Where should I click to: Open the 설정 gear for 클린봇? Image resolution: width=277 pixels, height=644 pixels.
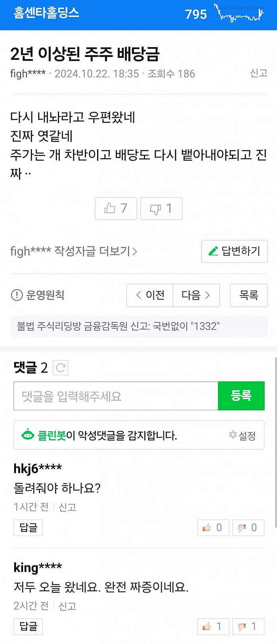(x=233, y=435)
